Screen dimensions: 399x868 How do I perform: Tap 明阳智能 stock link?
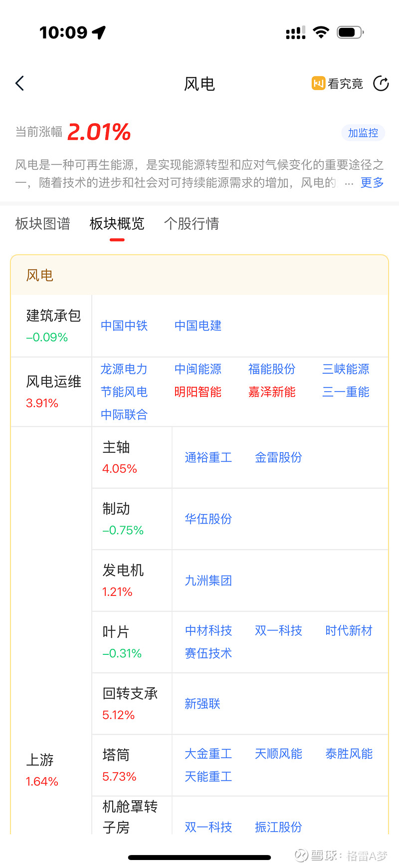198,392
